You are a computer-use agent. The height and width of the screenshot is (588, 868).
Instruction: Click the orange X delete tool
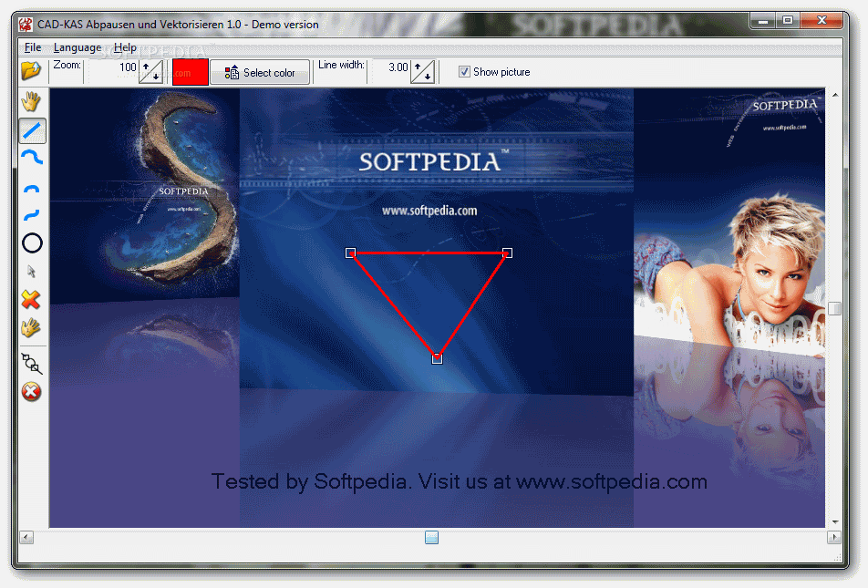coord(31,300)
